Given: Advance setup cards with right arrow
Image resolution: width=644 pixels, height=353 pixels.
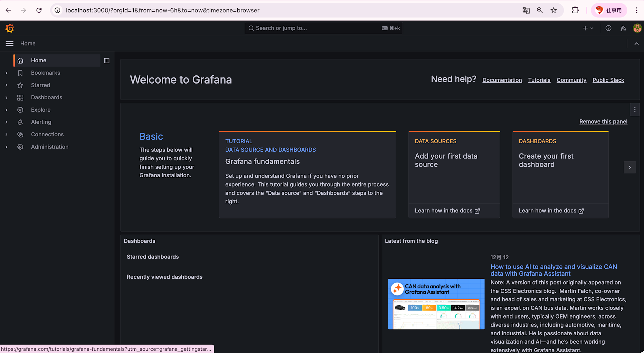Looking at the screenshot, I should [630, 167].
